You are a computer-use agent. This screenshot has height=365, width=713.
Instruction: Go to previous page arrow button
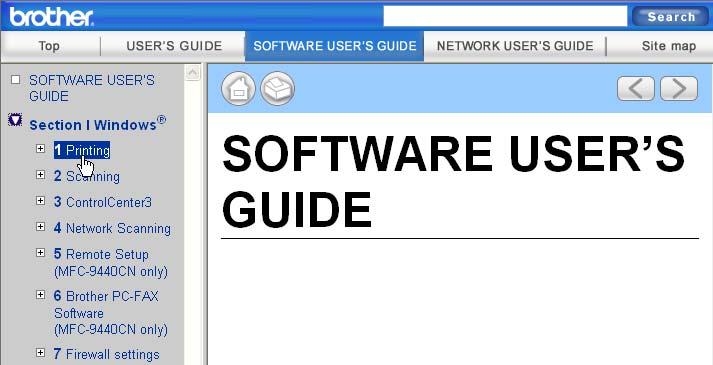point(636,89)
